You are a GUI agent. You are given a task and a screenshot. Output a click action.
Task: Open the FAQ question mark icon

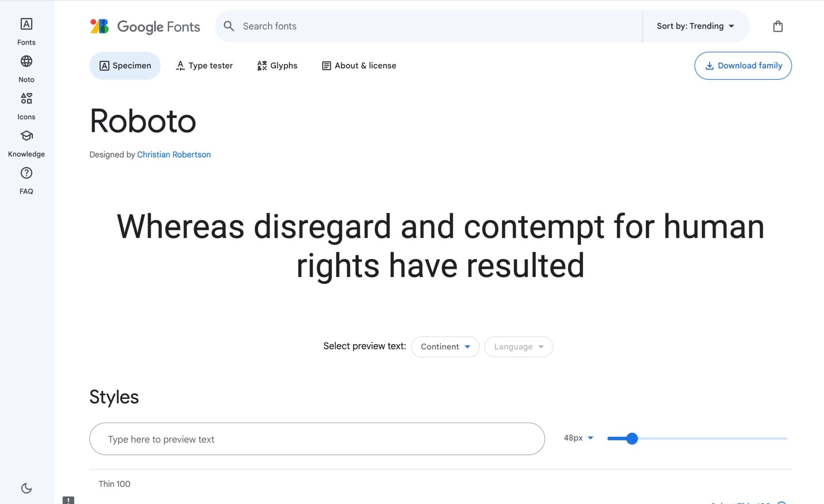tap(26, 173)
